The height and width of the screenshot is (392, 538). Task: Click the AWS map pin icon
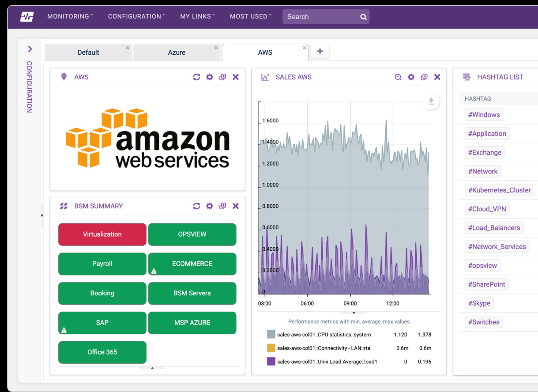pos(64,77)
